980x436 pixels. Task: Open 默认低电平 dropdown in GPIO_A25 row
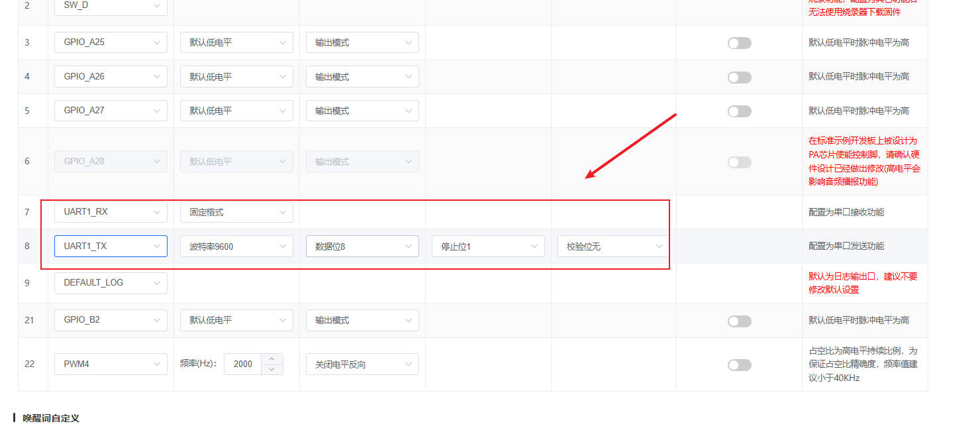pos(236,42)
